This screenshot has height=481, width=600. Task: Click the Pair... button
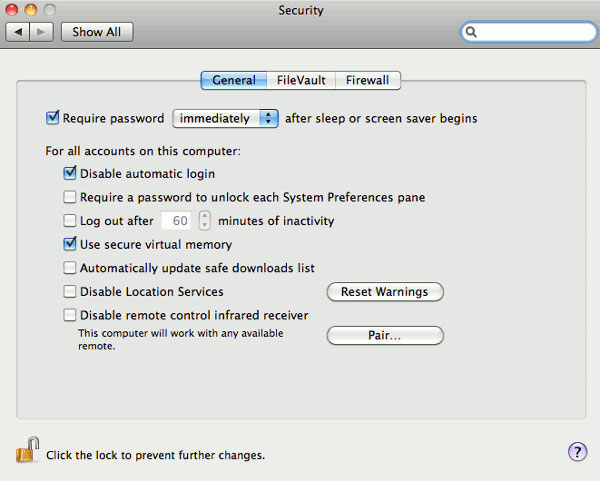coord(385,336)
